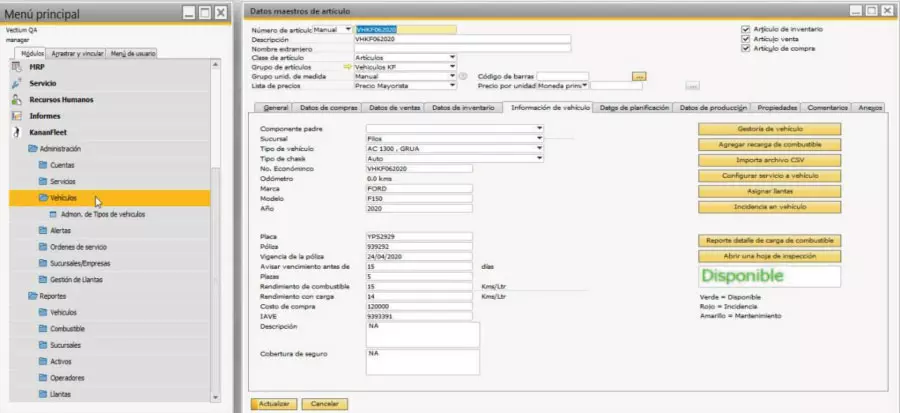Select Alertas folder in Administración tree

tap(62, 230)
